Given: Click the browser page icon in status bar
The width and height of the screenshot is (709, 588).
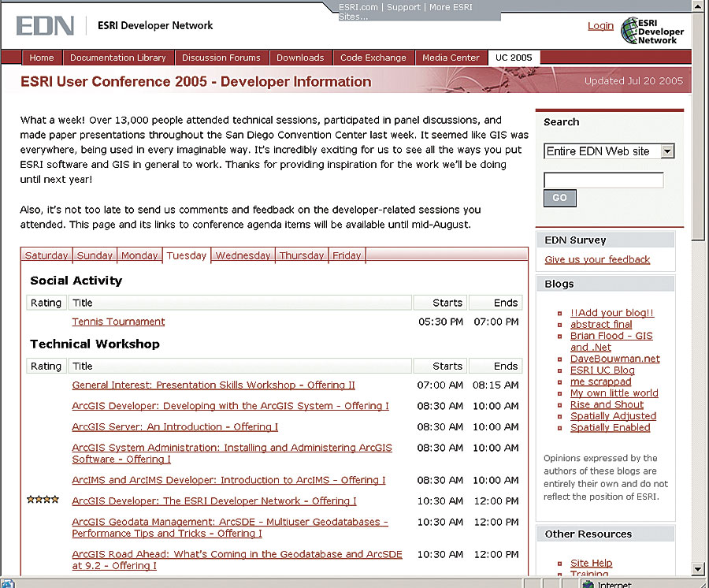Looking at the screenshot, I should [x=8, y=584].
